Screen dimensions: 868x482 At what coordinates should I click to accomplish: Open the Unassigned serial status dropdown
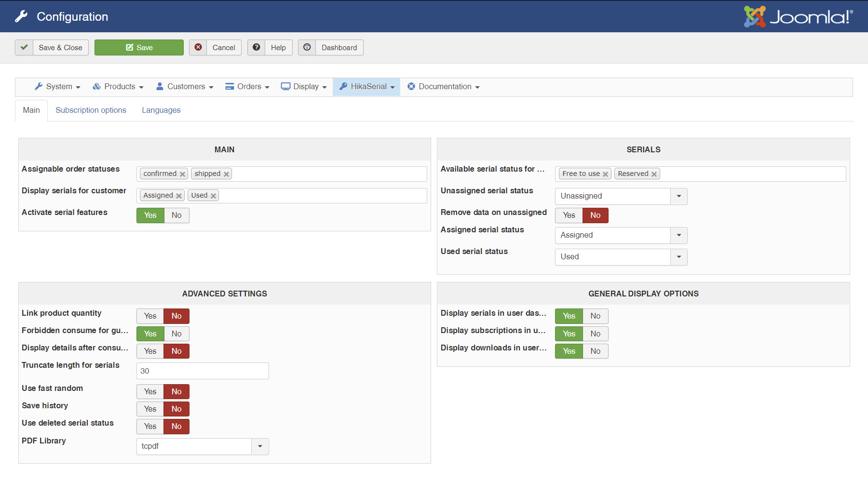tap(678, 196)
